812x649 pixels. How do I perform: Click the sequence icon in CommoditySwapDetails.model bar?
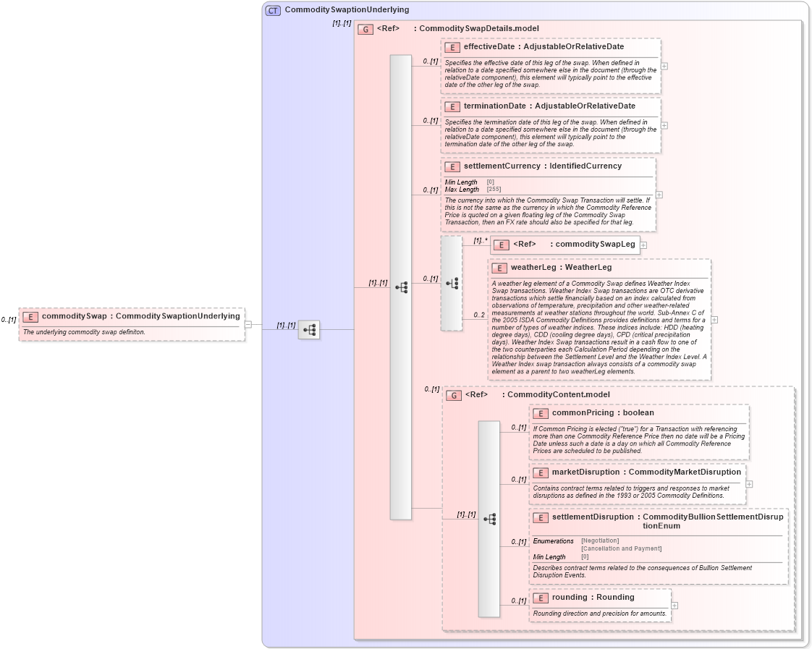(x=402, y=287)
